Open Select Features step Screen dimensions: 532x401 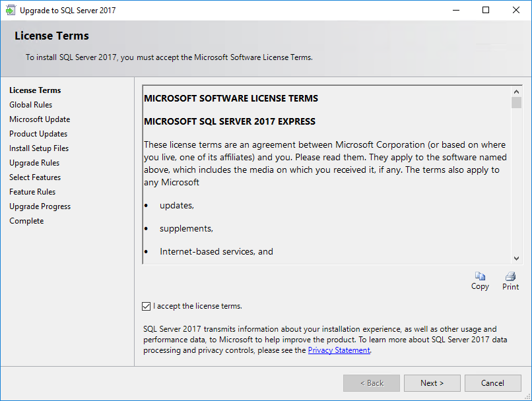(35, 177)
